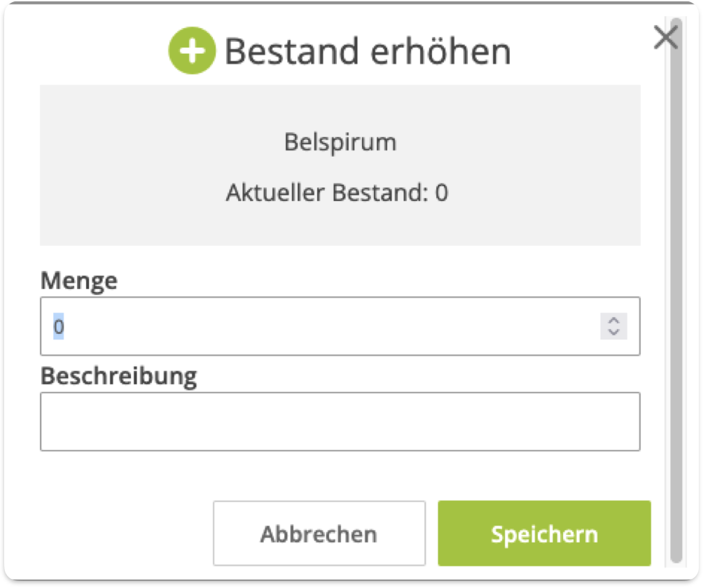Click the dialog's vertical scrollbar
Image resolution: width=703 pixels, height=588 pixels.
click(x=676, y=294)
